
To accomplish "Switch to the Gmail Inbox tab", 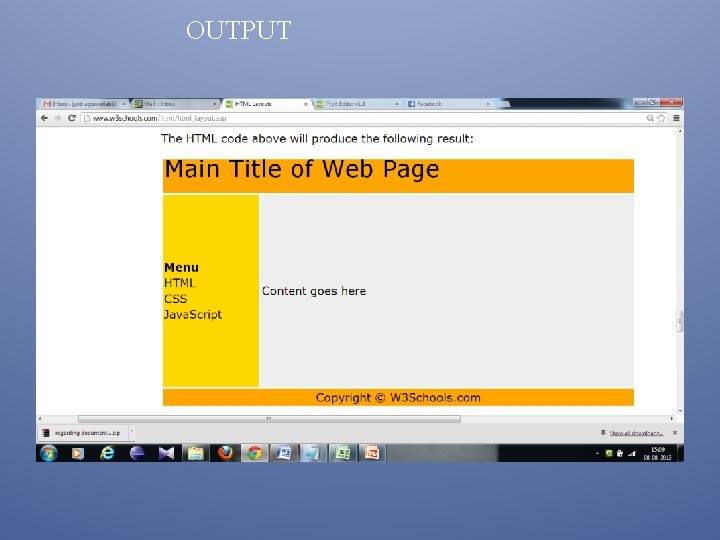I will (x=83, y=104).
